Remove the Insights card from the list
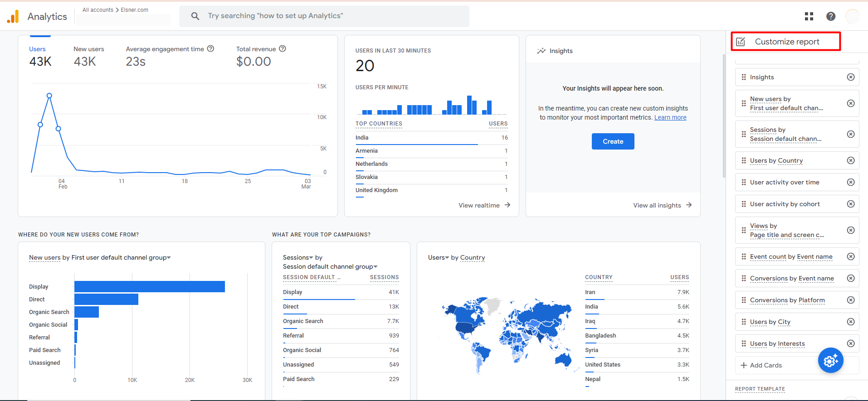This screenshot has height=401, width=868. click(850, 77)
